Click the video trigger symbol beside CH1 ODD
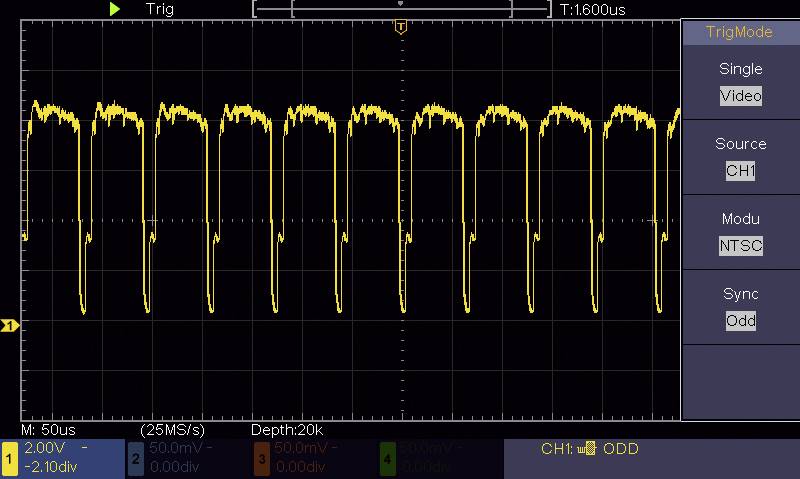The width and height of the screenshot is (800, 479). coord(586,450)
